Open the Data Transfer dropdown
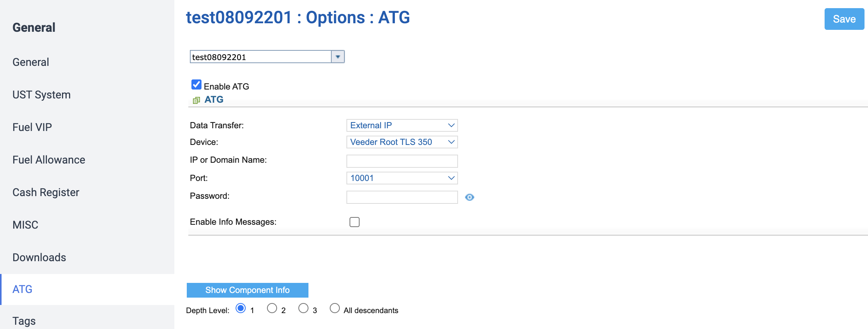 point(402,126)
